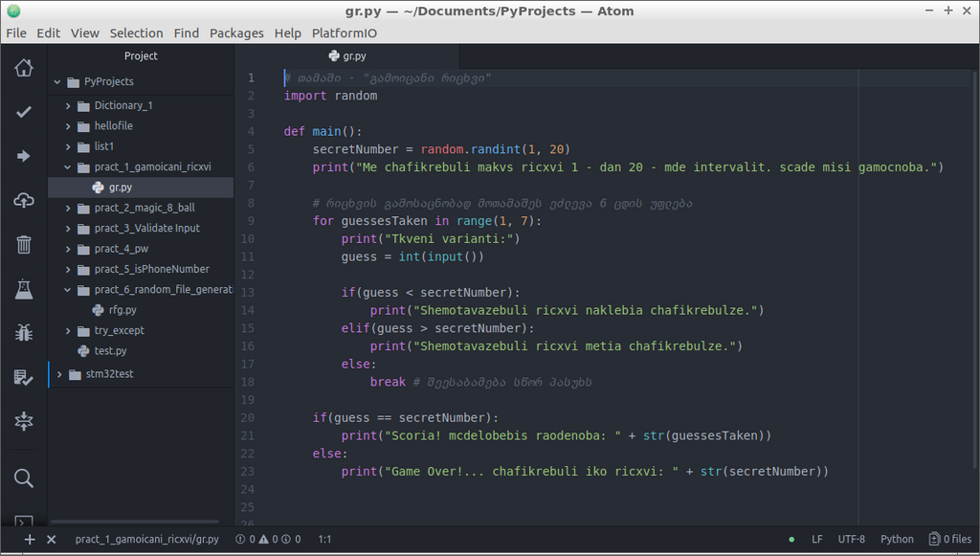Expand the try_except folder

click(68, 331)
